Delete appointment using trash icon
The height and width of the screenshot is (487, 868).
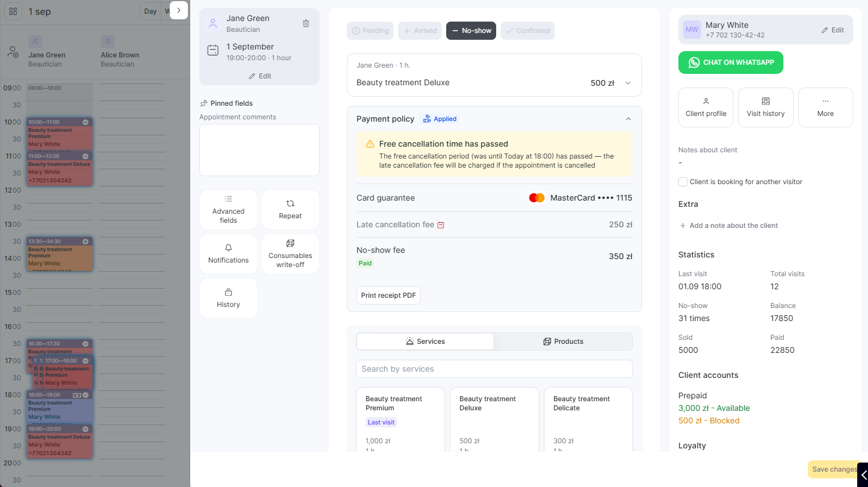306,23
